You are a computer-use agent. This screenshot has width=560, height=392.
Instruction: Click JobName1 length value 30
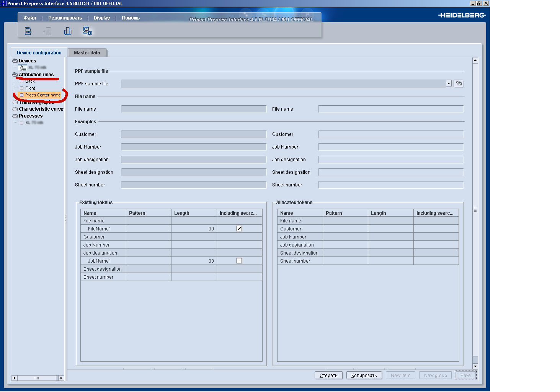click(x=211, y=261)
